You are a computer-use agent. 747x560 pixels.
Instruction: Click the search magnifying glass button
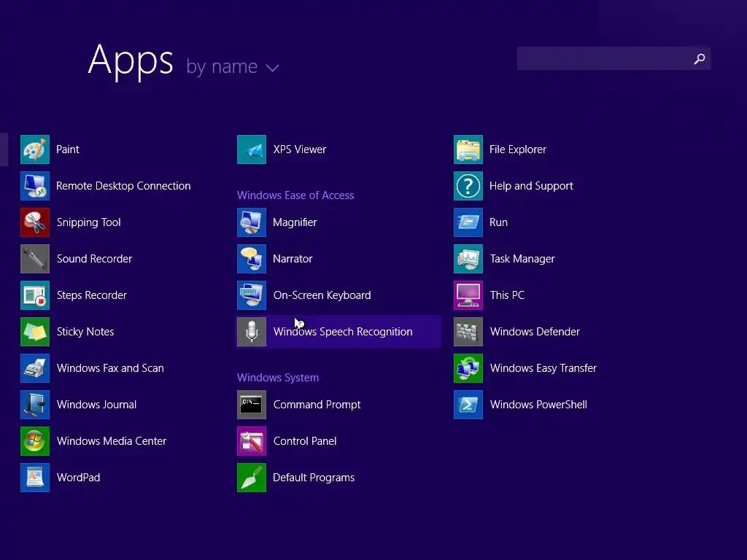click(x=700, y=58)
